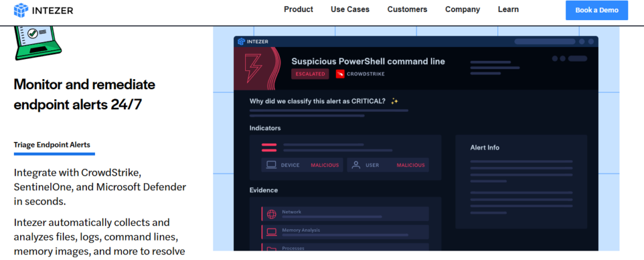644x260 pixels.
Task: Open the Company menu
Action: click(x=462, y=9)
